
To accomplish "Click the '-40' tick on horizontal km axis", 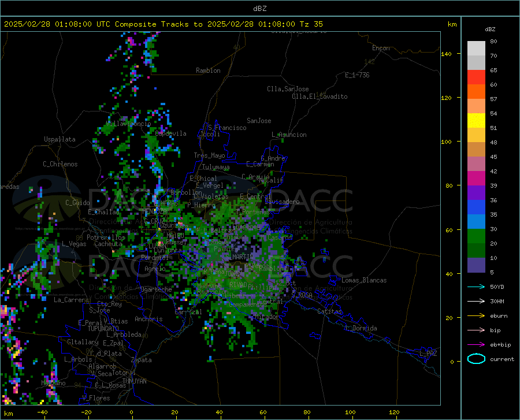I will 42,412.
